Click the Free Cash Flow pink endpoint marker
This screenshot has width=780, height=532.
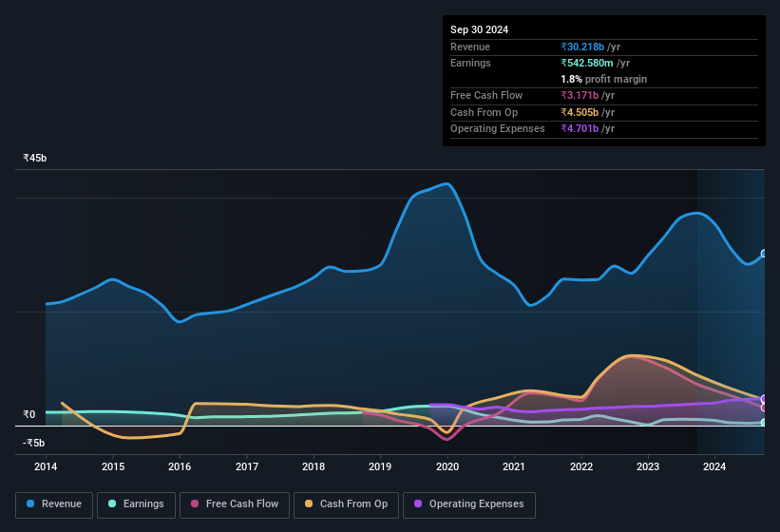click(x=764, y=408)
